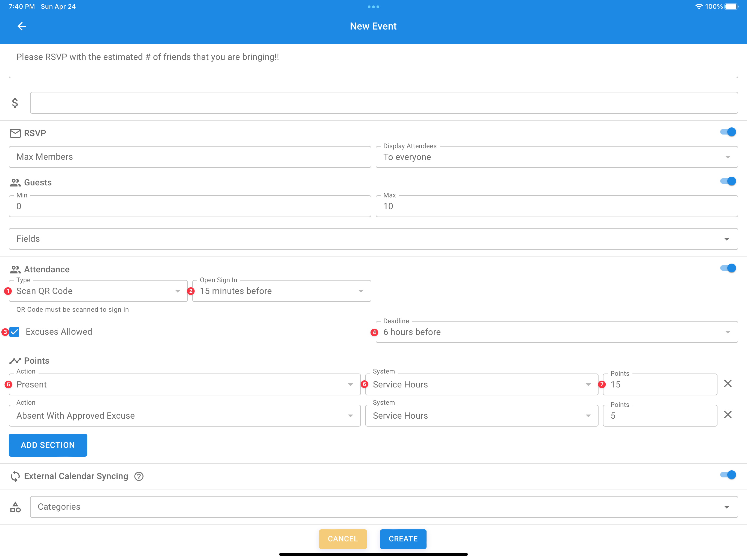Tap the Guests people icon
Screen dimensions: 747x560
[x=15, y=183]
